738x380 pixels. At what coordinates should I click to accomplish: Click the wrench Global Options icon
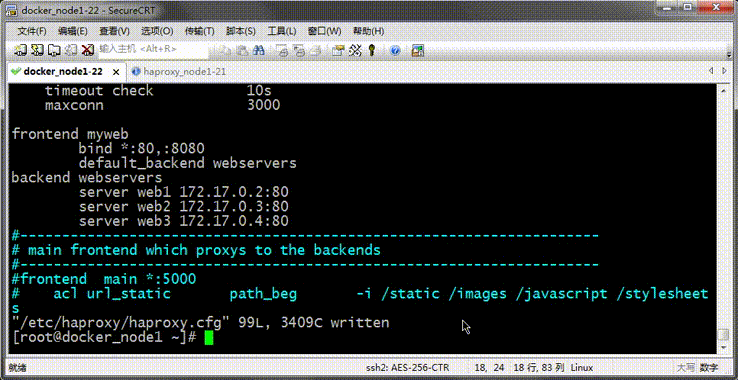coord(355,50)
